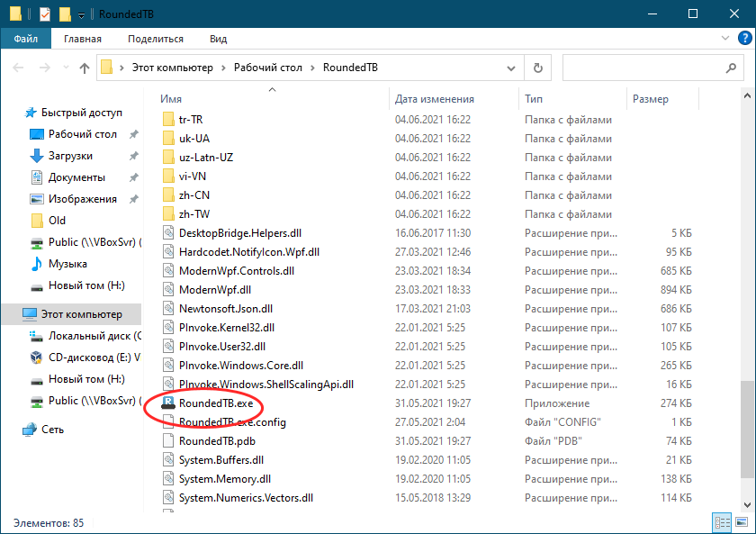Select the RoundedTB.exe application icon
The height and width of the screenshot is (534, 756).
pos(168,403)
